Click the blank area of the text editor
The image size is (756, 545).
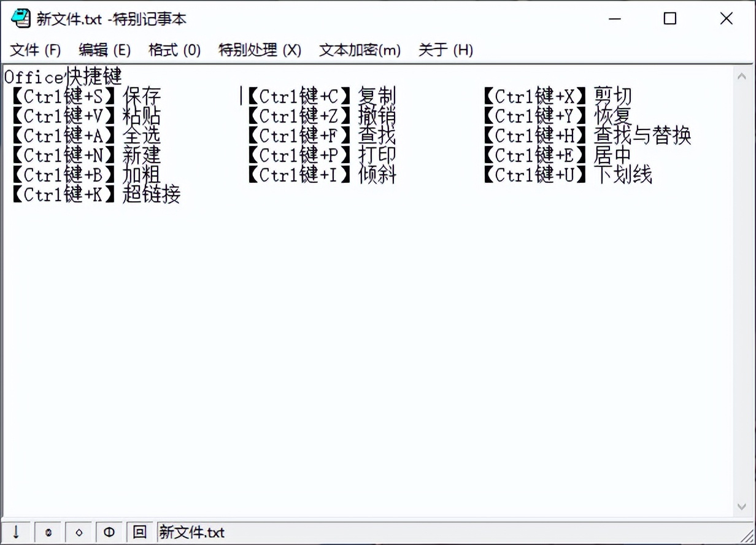click(368, 338)
